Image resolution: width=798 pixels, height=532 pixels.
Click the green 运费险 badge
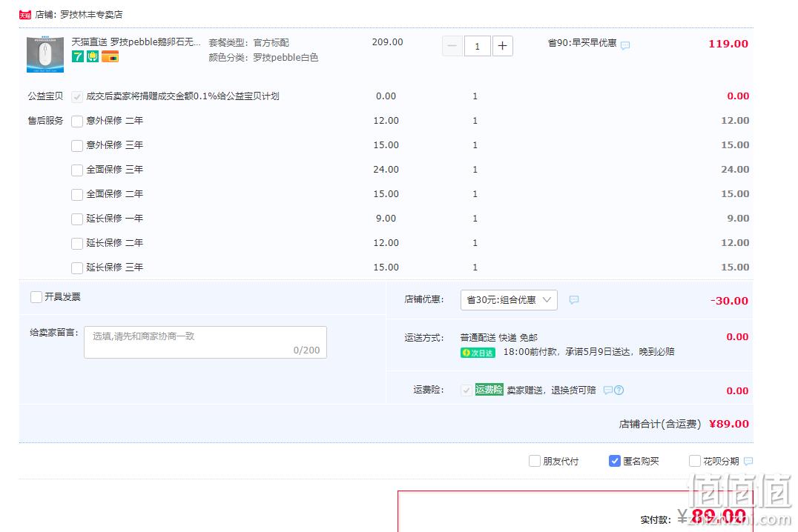click(489, 390)
